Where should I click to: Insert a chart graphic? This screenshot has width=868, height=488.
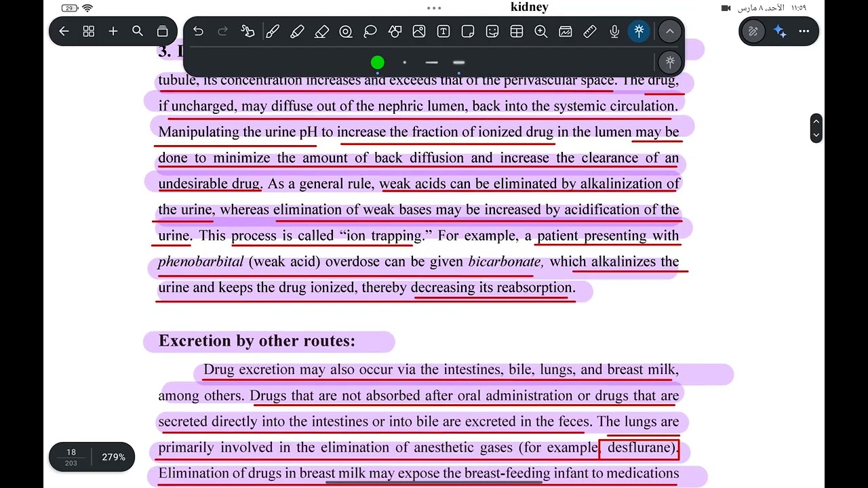point(566,31)
